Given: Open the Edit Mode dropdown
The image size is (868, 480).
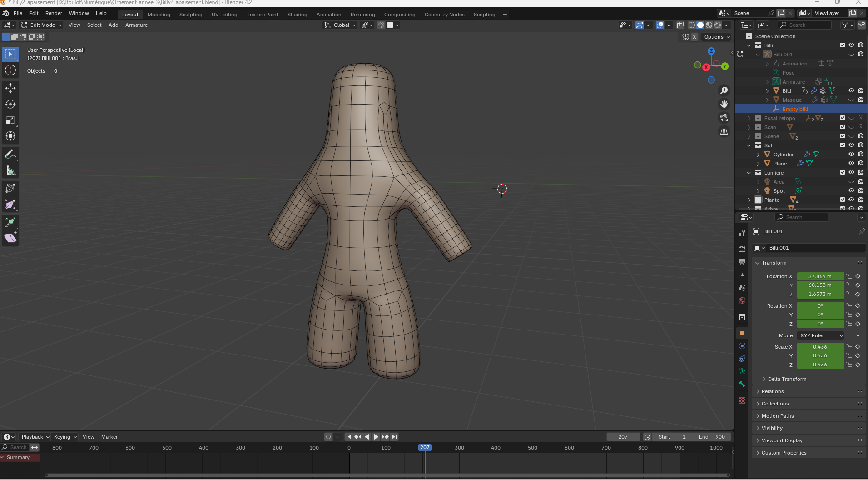Looking at the screenshot, I should pos(42,25).
